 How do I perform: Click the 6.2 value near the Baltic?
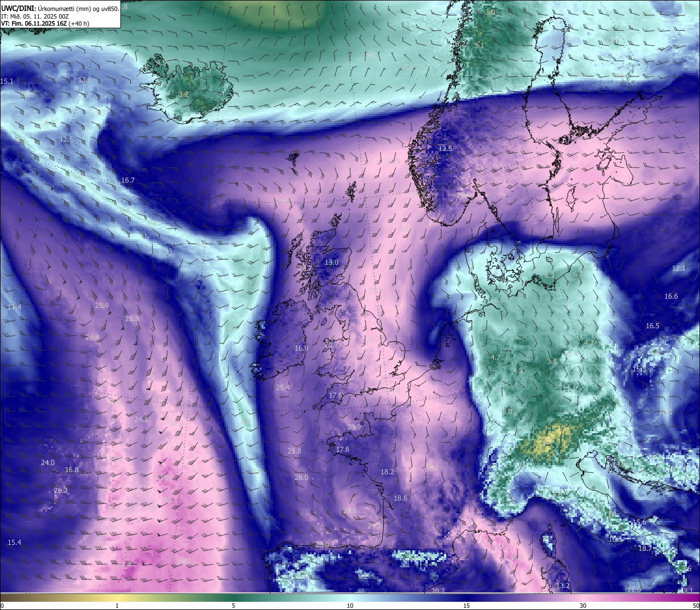click(550, 275)
